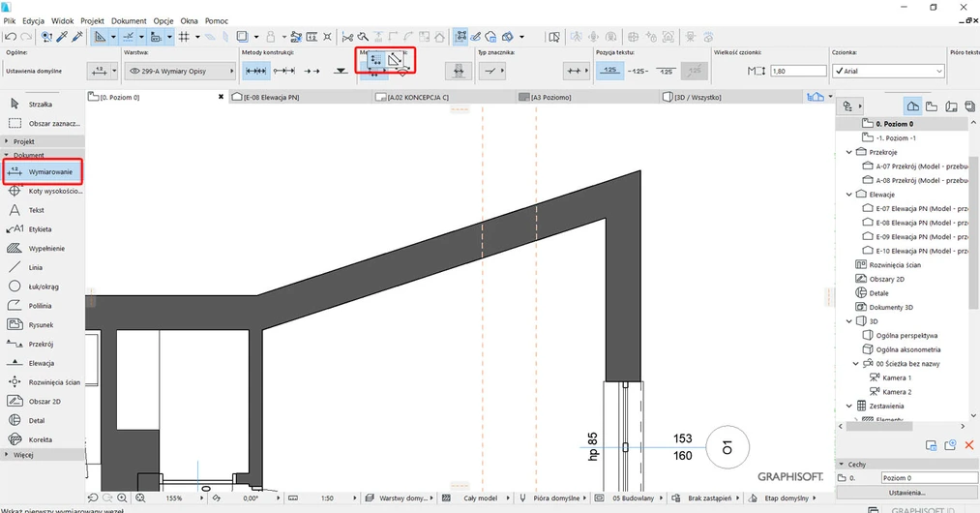Select -1. Poziom -1 in navigator
Viewport: 980px width, 513px height.
(896, 137)
